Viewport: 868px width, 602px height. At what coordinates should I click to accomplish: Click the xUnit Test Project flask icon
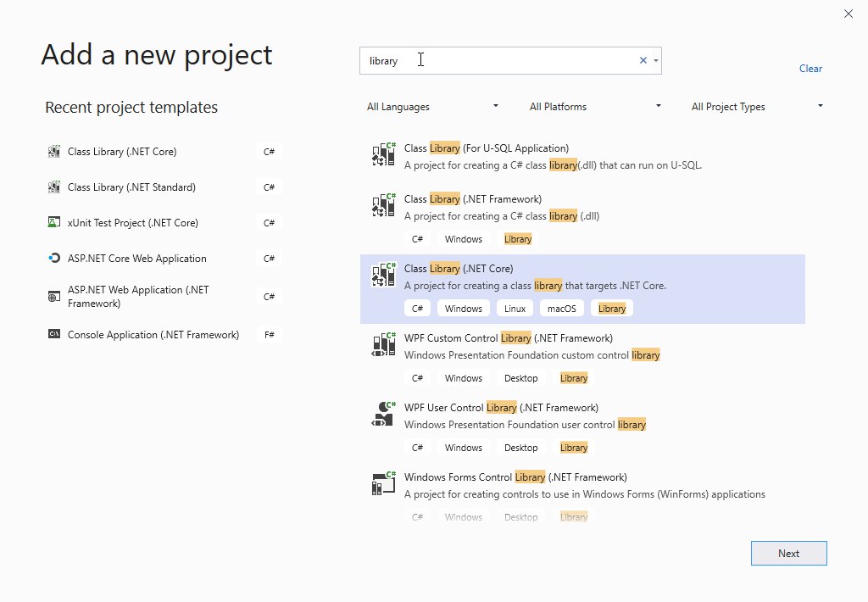point(53,223)
